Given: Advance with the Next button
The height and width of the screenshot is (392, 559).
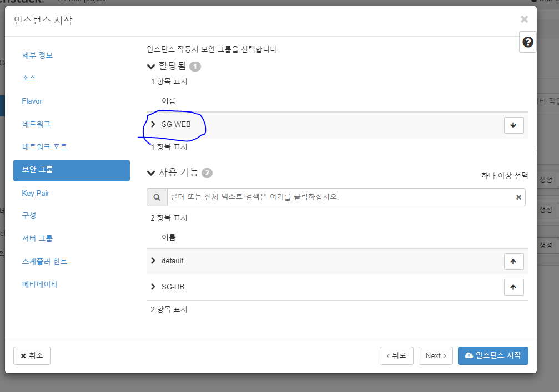Looking at the screenshot, I should (x=436, y=356).
